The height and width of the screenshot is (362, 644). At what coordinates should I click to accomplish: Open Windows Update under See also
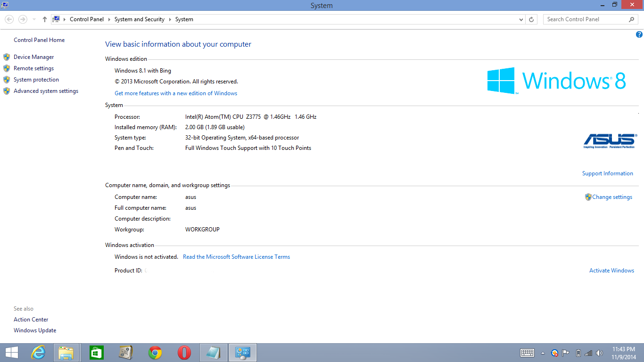tap(35, 330)
